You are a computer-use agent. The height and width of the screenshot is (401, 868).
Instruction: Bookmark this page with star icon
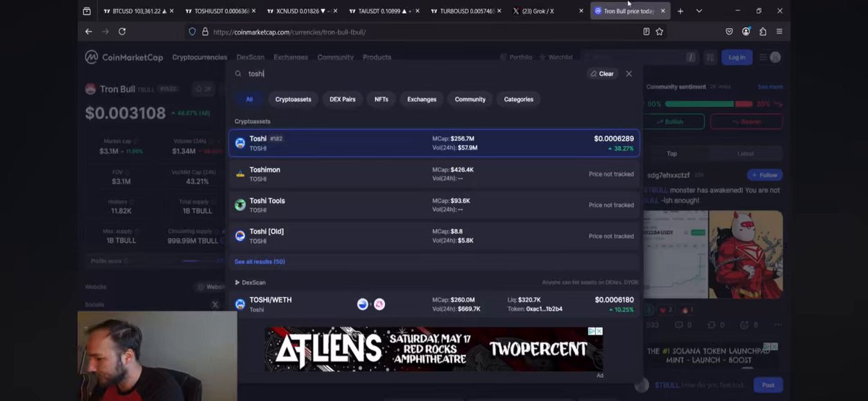[x=660, y=32]
